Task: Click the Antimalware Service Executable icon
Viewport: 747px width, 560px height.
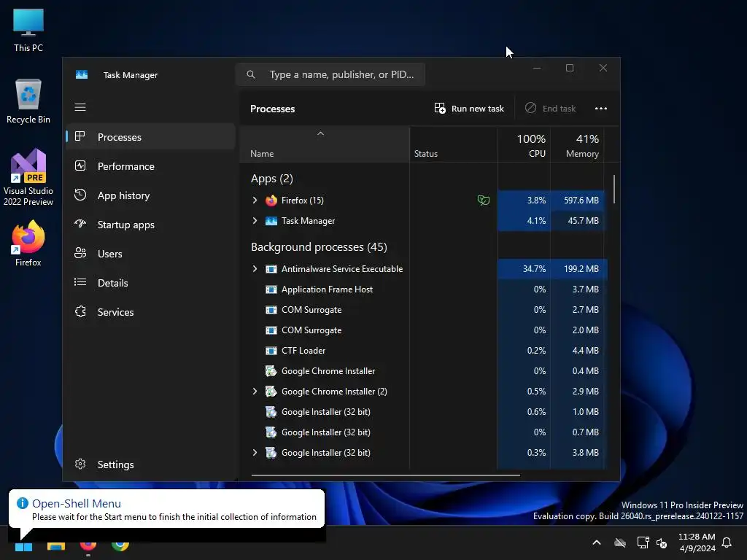Action: coord(271,269)
